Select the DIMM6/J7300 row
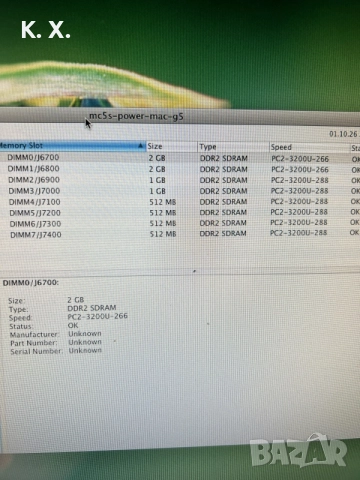 (180, 223)
